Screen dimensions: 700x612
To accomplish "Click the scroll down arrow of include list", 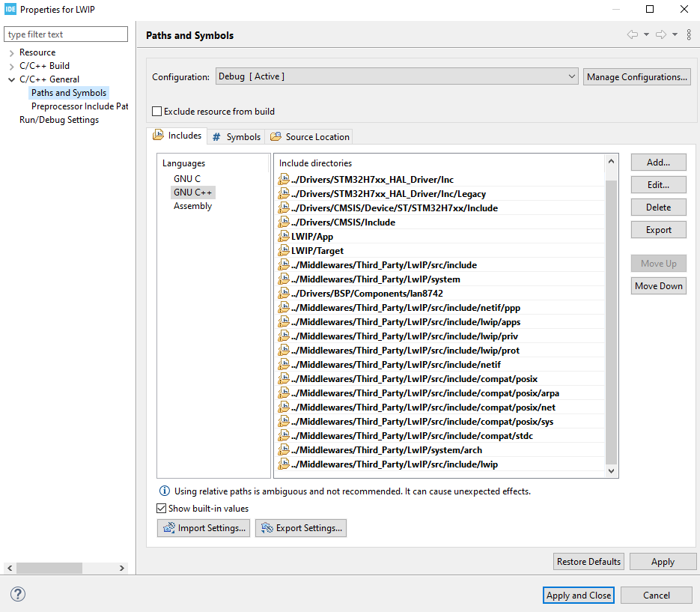I will [611, 471].
